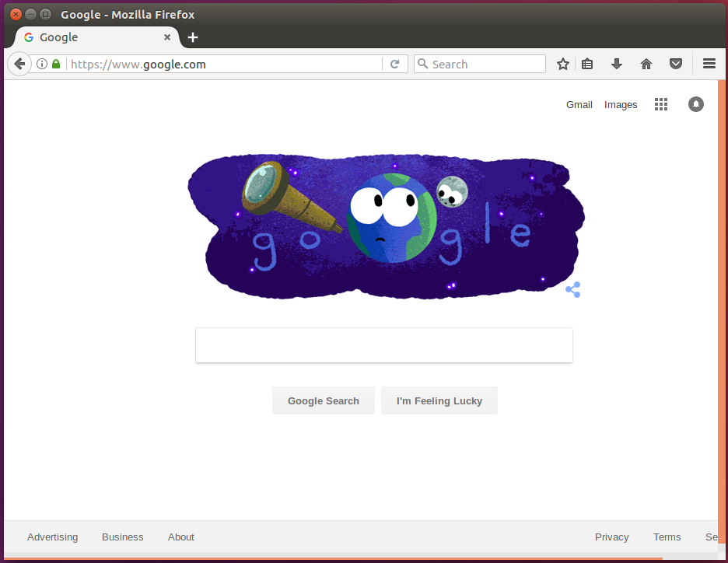Focus the Google search text box
This screenshot has height=563, width=728.
[384, 345]
